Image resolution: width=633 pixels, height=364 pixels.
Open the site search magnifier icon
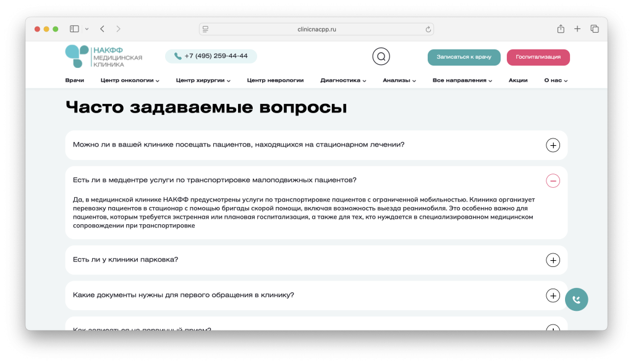(x=381, y=56)
